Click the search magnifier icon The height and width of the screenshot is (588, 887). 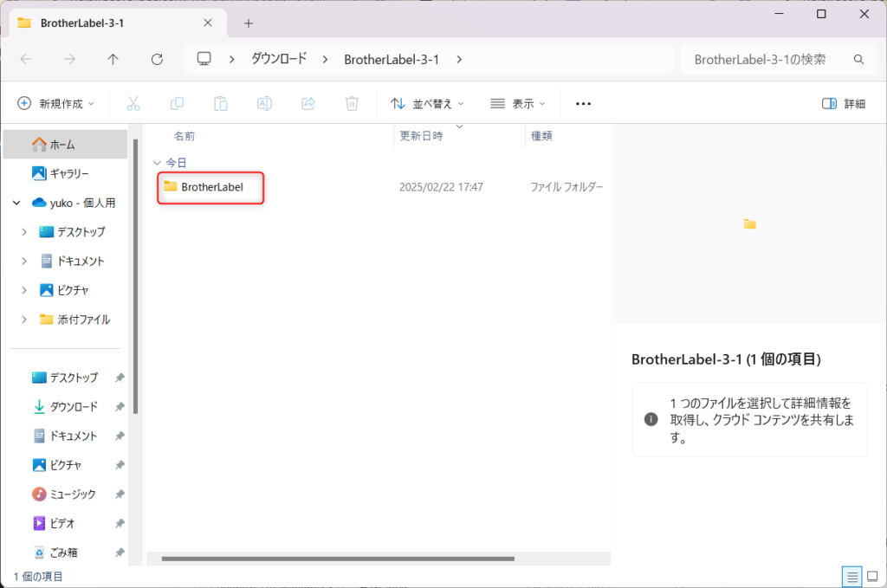(858, 60)
